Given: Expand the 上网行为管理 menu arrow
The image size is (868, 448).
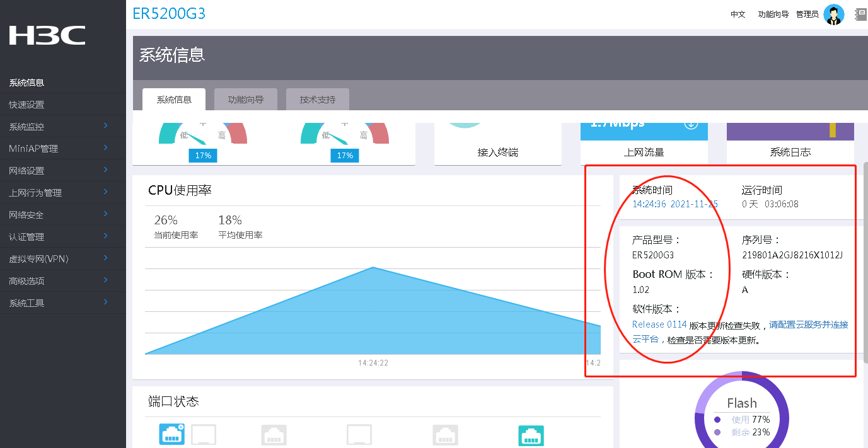Looking at the screenshot, I should [105, 192].
